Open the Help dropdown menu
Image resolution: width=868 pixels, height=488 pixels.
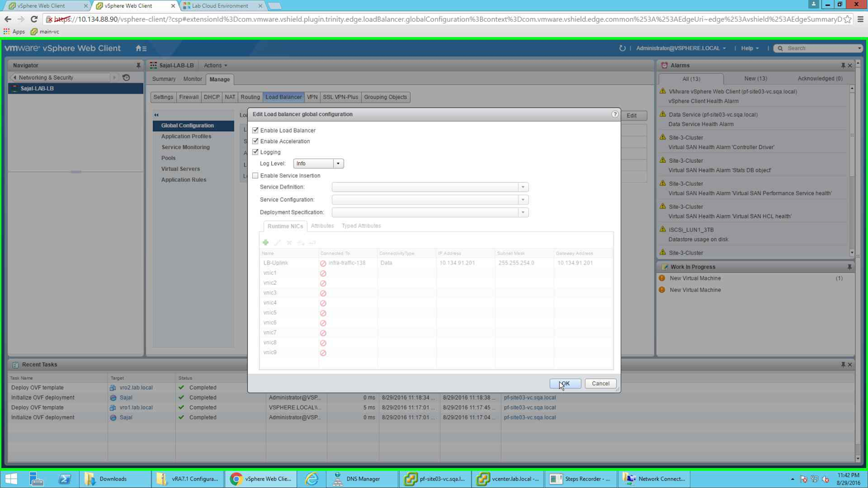[x=750, y=48]
